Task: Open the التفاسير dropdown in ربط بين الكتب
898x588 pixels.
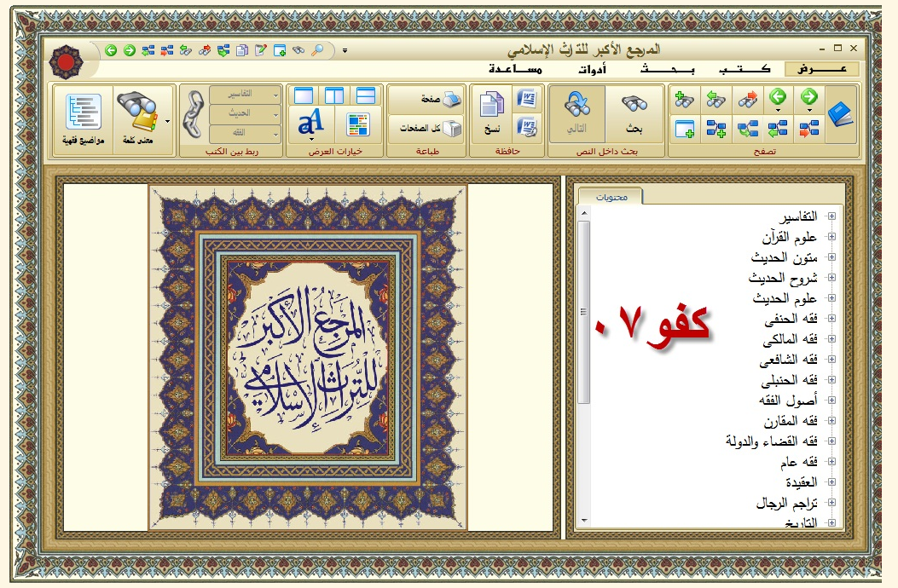Action: click(x=245, y=94)
